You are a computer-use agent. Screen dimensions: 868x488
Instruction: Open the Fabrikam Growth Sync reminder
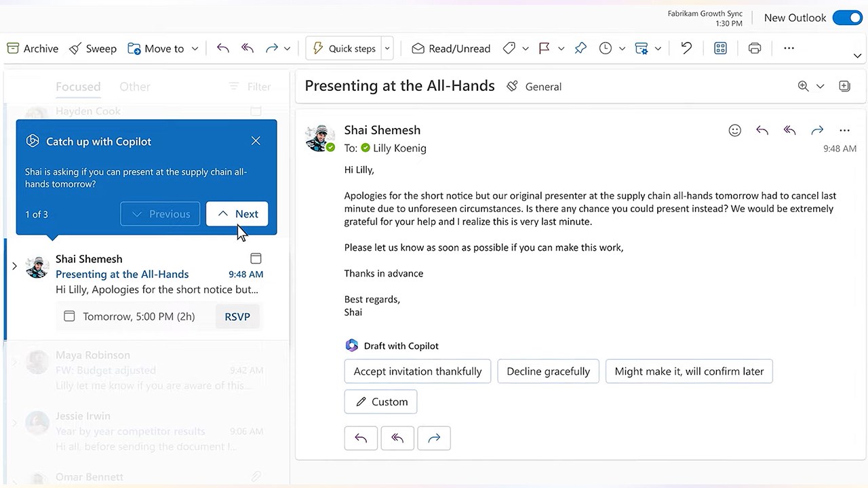705,18
